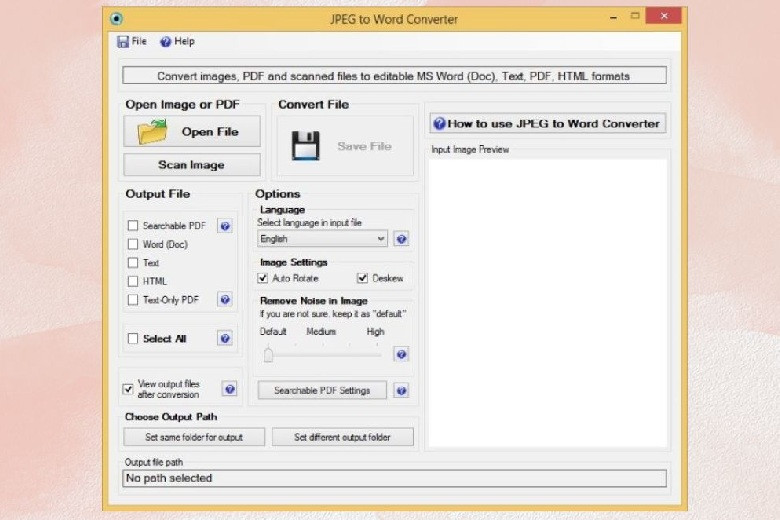780x520 pixels.
Task: Click the 'Convert images, PDF and scanned files' banner
Action: point(394,76)
